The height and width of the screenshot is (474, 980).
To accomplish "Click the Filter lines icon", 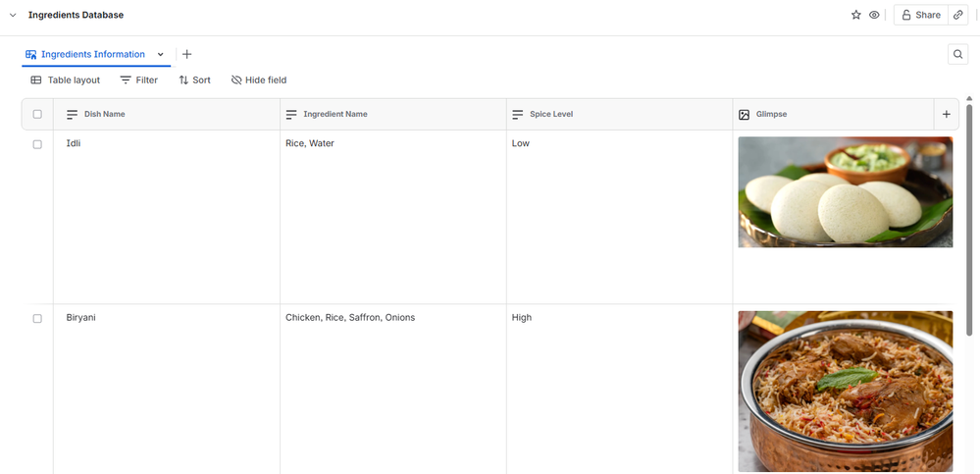I will (126, 80).
